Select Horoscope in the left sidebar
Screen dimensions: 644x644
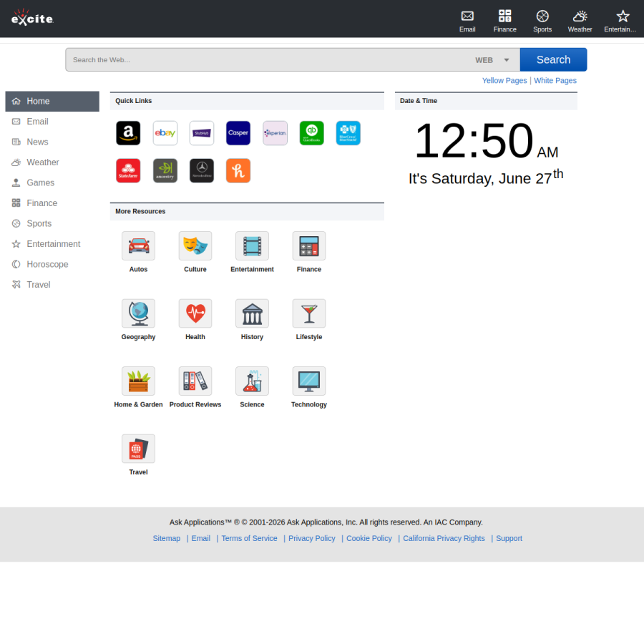[52, 264]
